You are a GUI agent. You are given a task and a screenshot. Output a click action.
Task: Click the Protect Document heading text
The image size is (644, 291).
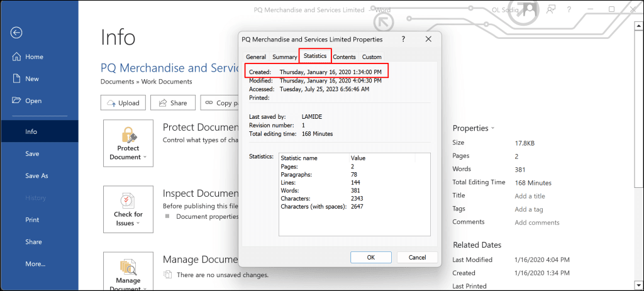click(201, 127)
